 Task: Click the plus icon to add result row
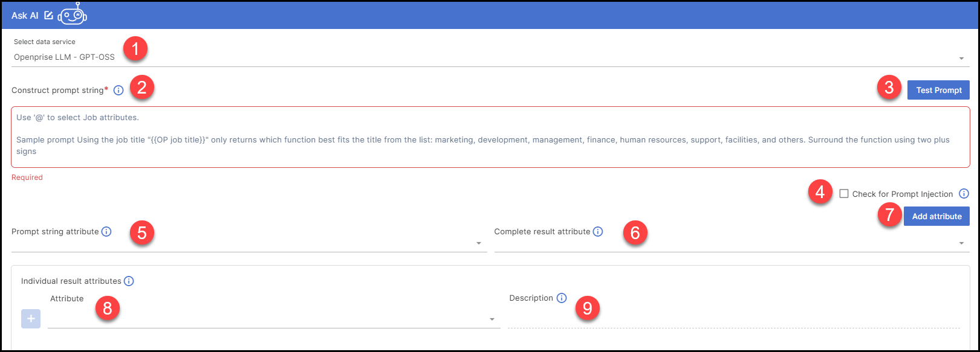coord(31,319)
